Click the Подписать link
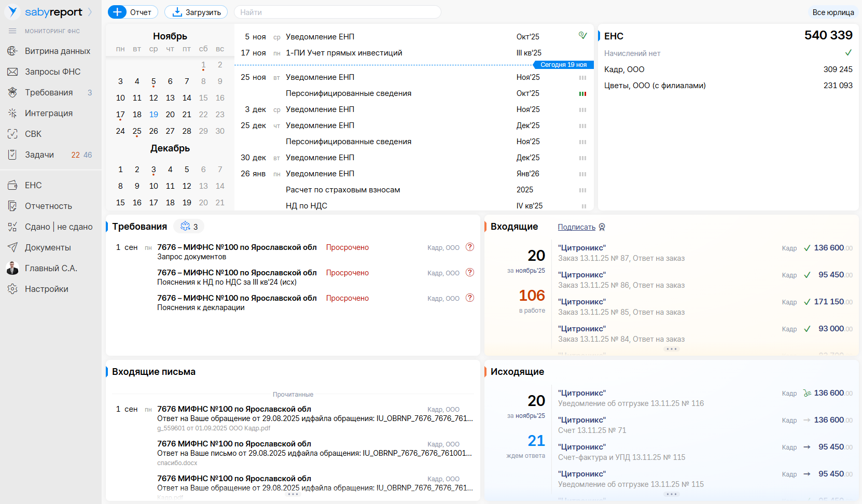The image size is (862, 504). 576,227
